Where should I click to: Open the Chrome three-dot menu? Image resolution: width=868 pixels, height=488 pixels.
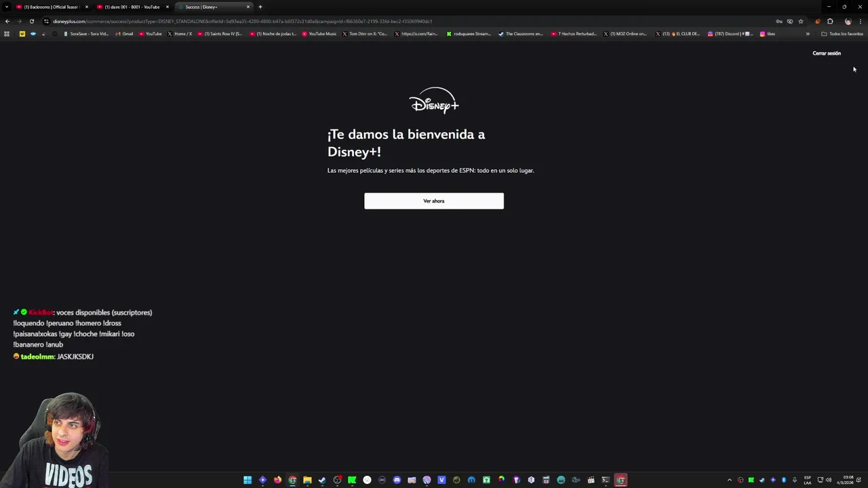[x=860, y=21]
